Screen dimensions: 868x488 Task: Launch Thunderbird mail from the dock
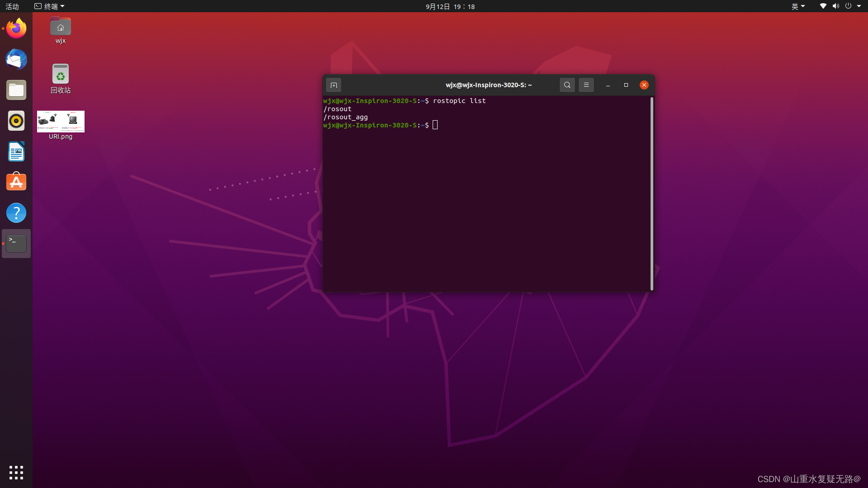16,59
